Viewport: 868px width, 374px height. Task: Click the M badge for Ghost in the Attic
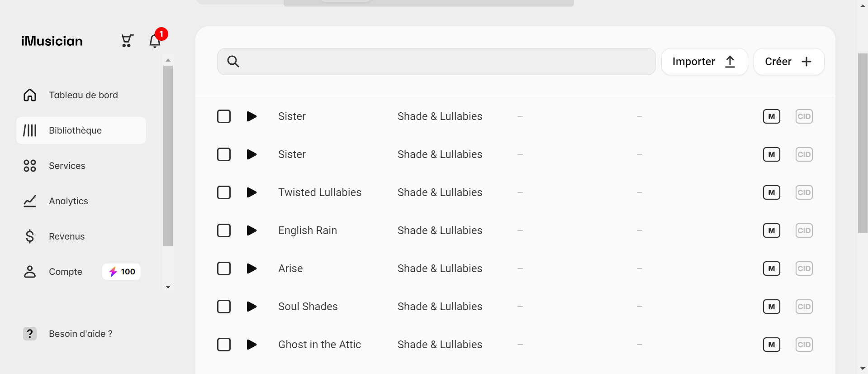(x=771, y=345)
